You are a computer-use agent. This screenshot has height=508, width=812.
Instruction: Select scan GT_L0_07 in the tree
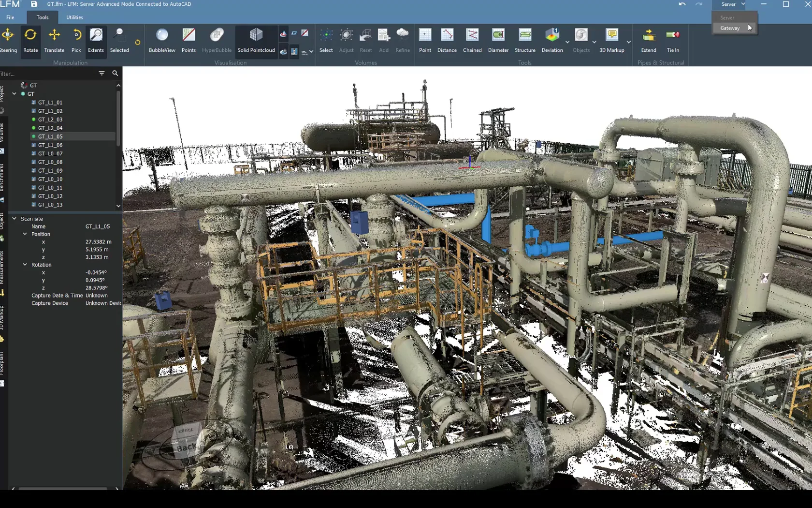[50, 154]
